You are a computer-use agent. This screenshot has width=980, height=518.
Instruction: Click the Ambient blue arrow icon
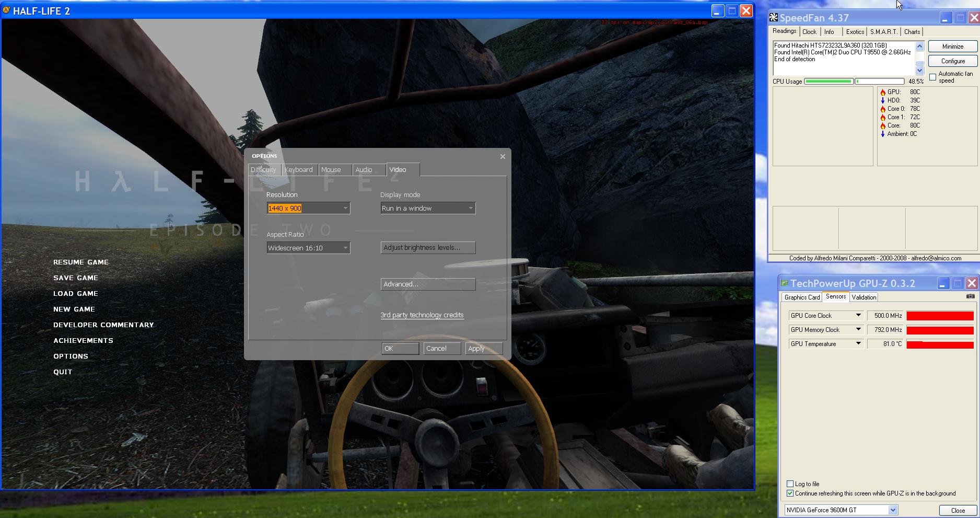(x=883, y=134)
